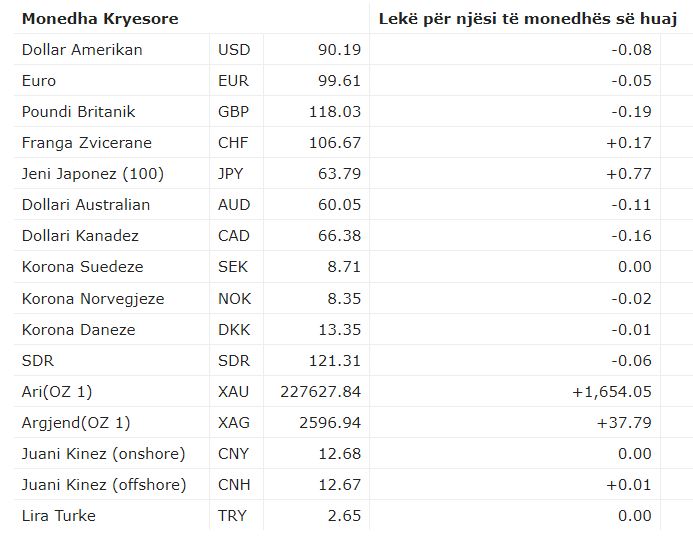Click the Franga Zvicerane currency name

87,142
